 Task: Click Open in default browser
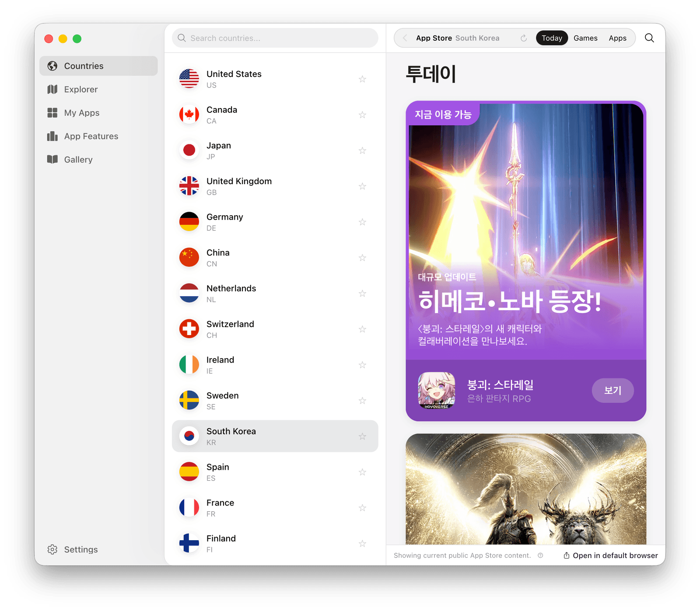tap(610, 555)
